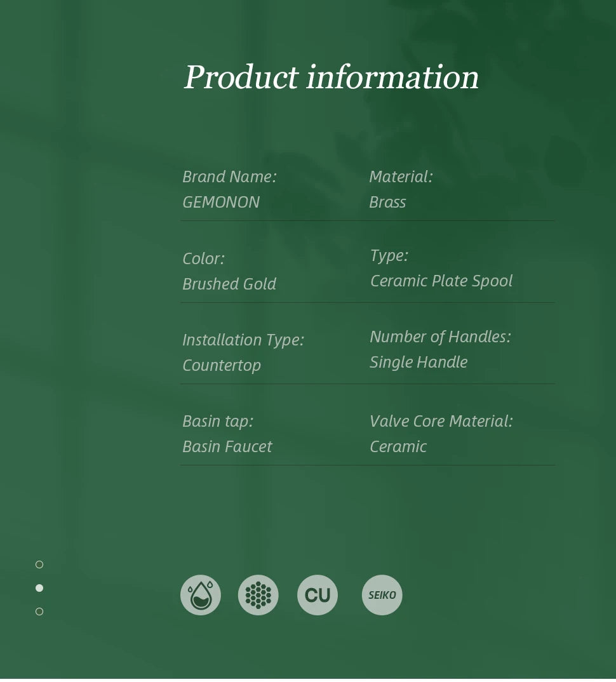Click the Product information heading
Image resolution: width=616 pixels, height=682 pixels.
tap(331, 77)
